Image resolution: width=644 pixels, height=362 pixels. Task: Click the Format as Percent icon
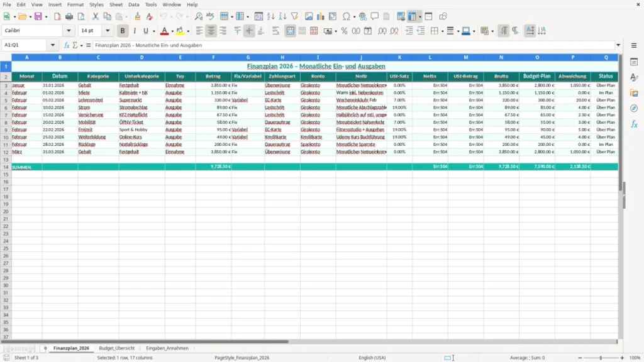coord(344,31)
